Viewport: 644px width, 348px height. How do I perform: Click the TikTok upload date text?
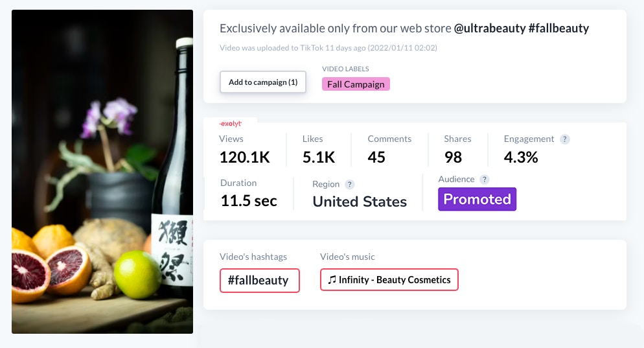[x=334, y=48]
